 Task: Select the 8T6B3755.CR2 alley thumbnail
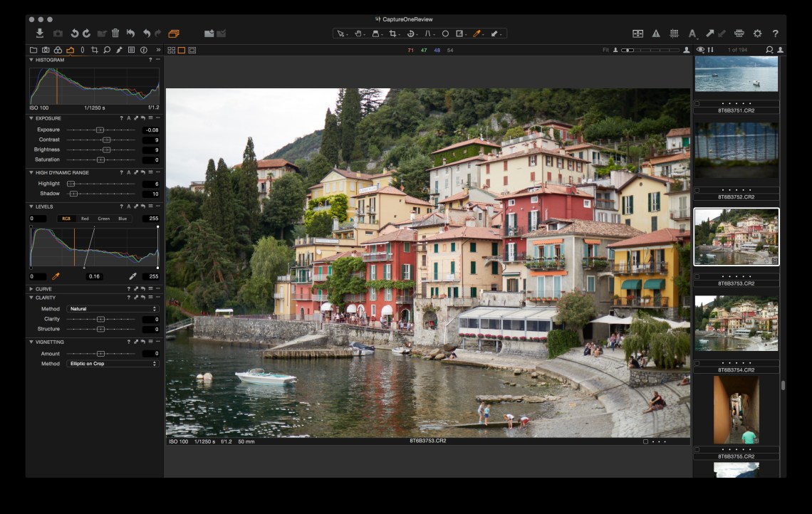736,410
